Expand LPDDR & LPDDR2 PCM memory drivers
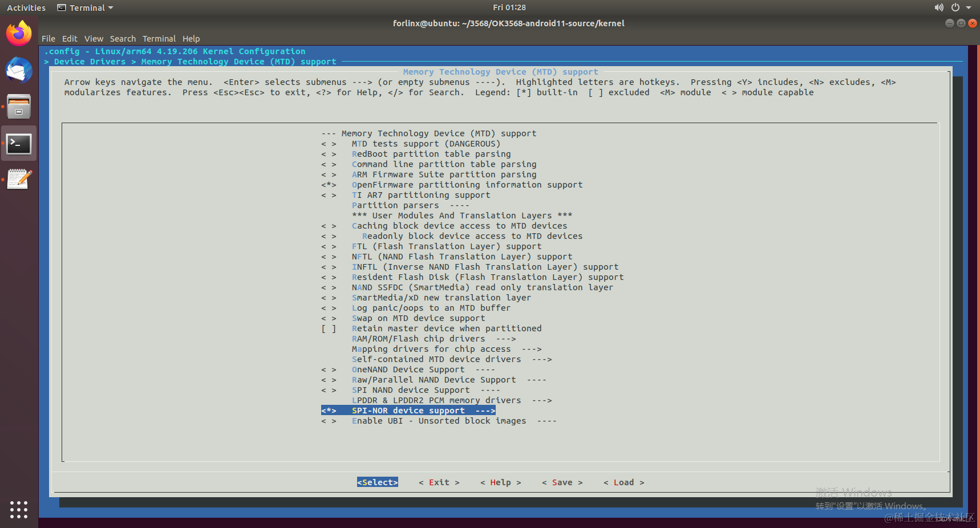This screenshot has width=980, height=528. point(452,400)
